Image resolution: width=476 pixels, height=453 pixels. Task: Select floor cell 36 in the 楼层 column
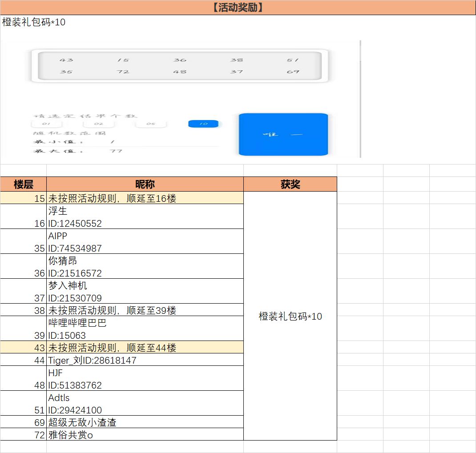24,266
